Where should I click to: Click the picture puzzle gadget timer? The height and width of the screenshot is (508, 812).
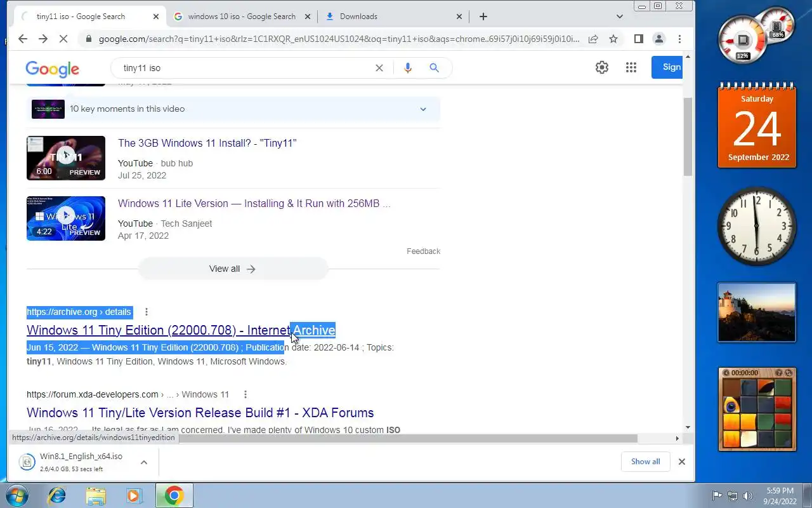tap(745, 373)
